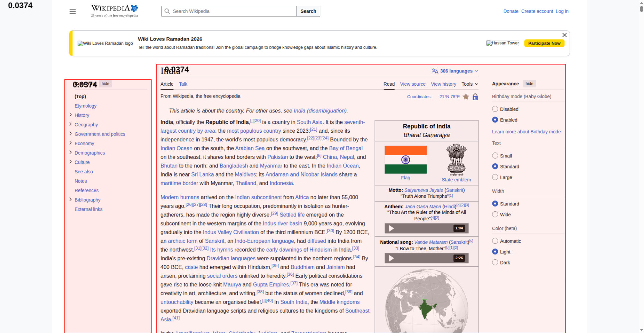Screen dimensions: 644x333
Task: Play the Vande Mataram audio
Action: [x=391, y=258]
